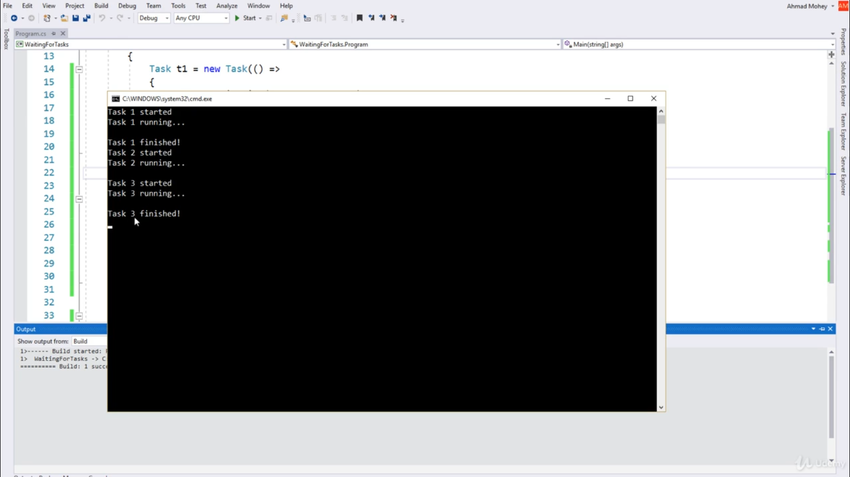
Task: Click the Output panel scrollbar up arrow
Action: (x=831, y=352)
